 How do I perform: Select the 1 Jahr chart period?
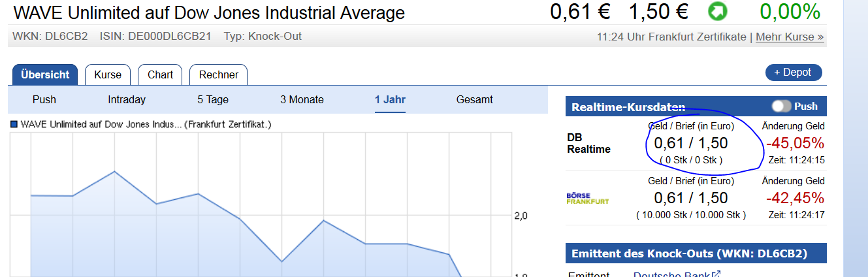coord(390,100)
